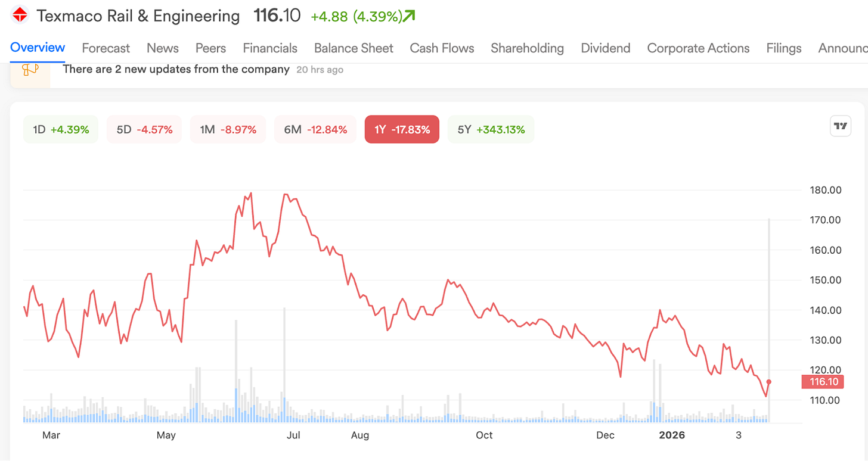Click the 20 hrs ago timestamp

(320, 70)
